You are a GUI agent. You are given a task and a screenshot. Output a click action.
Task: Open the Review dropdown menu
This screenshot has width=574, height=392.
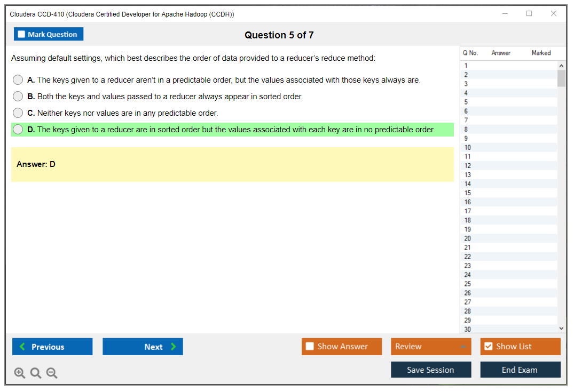click(x=431, y=347)
